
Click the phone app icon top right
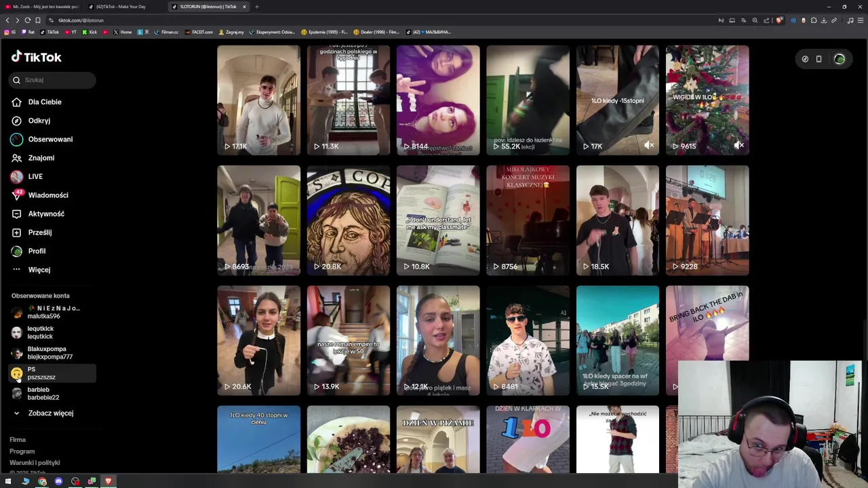click(818, 59)
